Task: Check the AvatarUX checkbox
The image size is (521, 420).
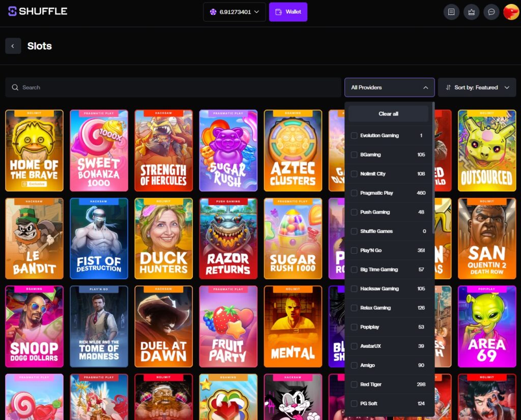Action: click(x=354, y=346)
